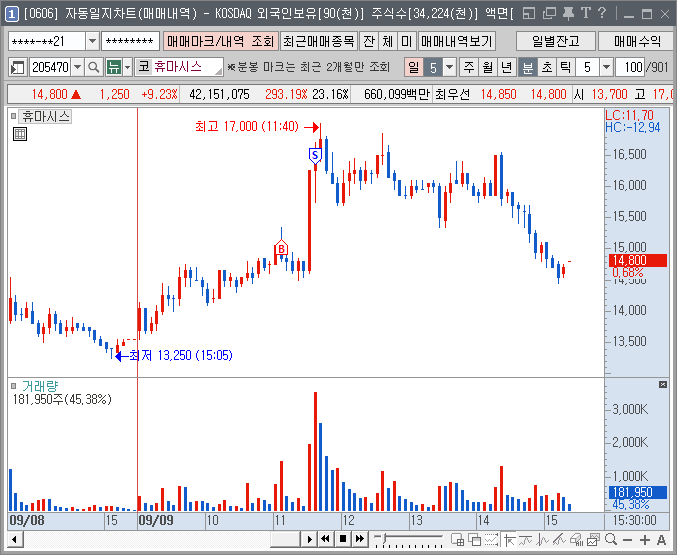Open the account number dropdown arrow
The image size is (677, 555).
coord(92,42)
